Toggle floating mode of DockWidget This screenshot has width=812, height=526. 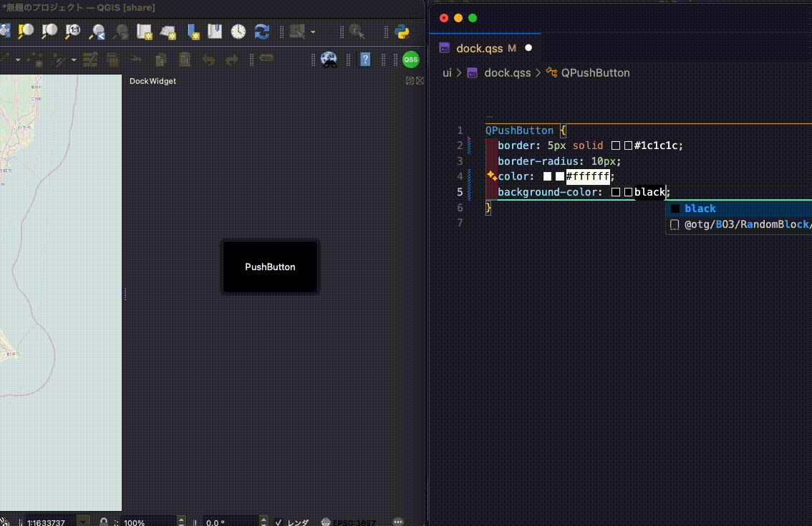[x=411, y=81]
